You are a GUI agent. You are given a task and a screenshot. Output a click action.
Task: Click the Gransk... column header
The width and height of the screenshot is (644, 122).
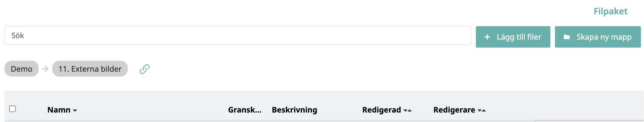[245, 110]
